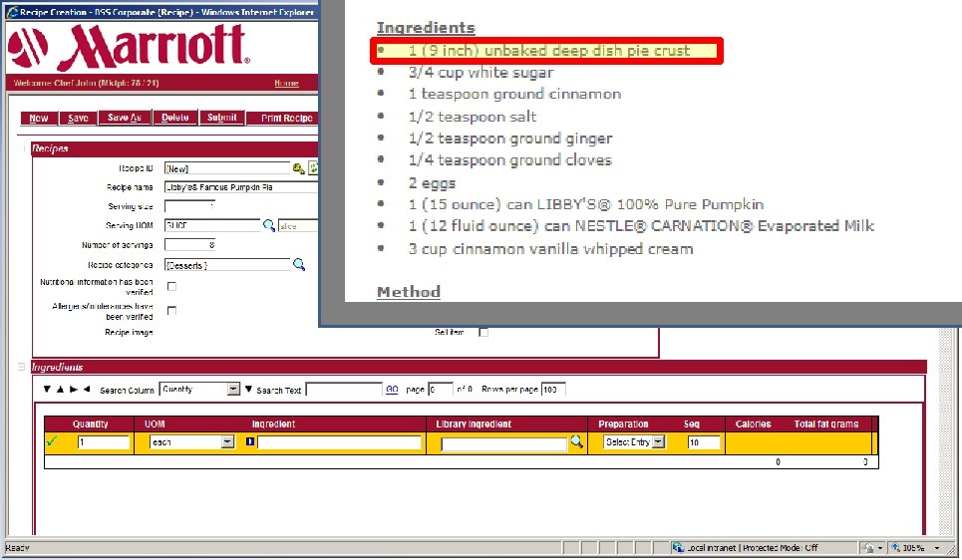Collapse the Ingredients section expander

tap(22, 367)
